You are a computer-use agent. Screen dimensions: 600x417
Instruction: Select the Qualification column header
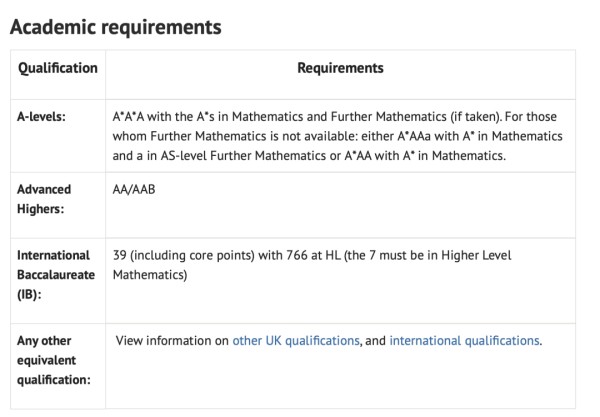[x=58, y=68]
